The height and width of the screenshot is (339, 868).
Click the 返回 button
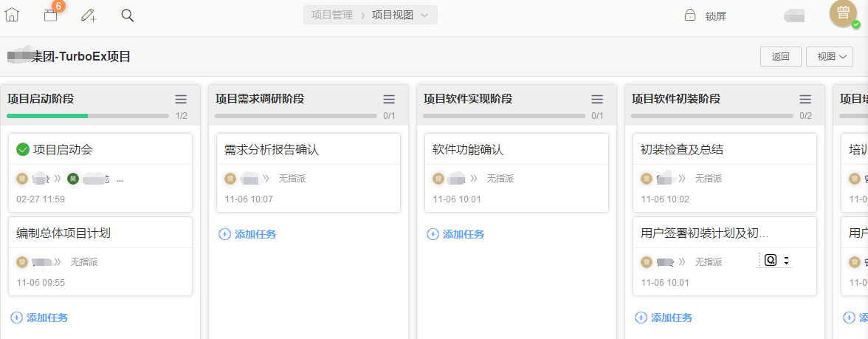click(x=780, y=57)
